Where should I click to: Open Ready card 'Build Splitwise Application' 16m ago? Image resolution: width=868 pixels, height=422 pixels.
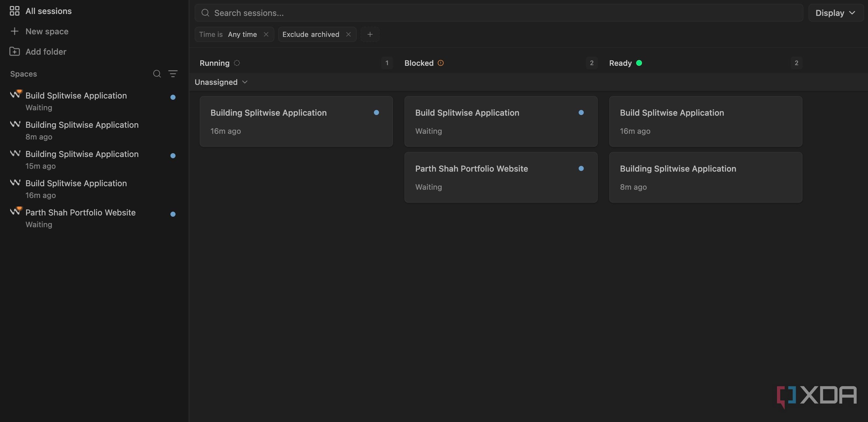(706, 121)
